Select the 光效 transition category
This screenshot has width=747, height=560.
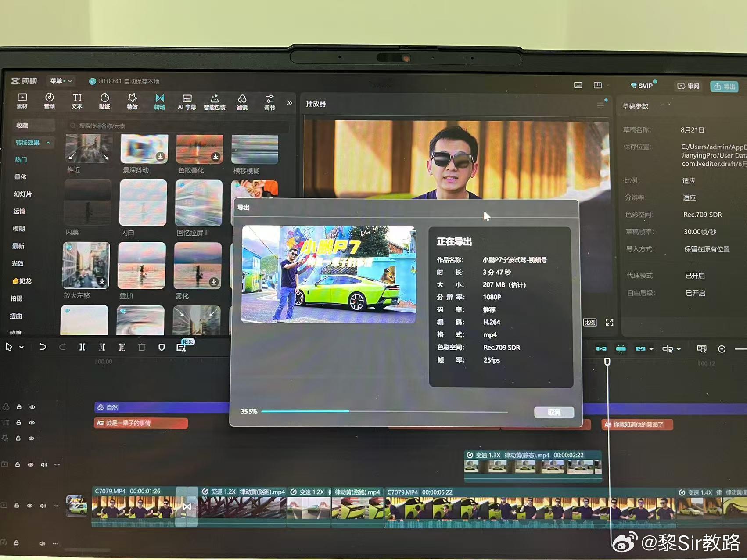click(x=18, y=263)
